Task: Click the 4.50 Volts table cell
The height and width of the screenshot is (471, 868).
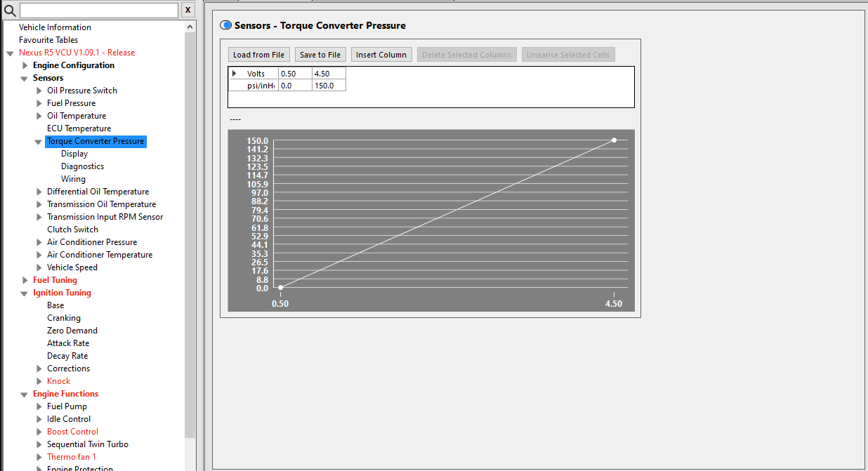Action: [329, 74]
